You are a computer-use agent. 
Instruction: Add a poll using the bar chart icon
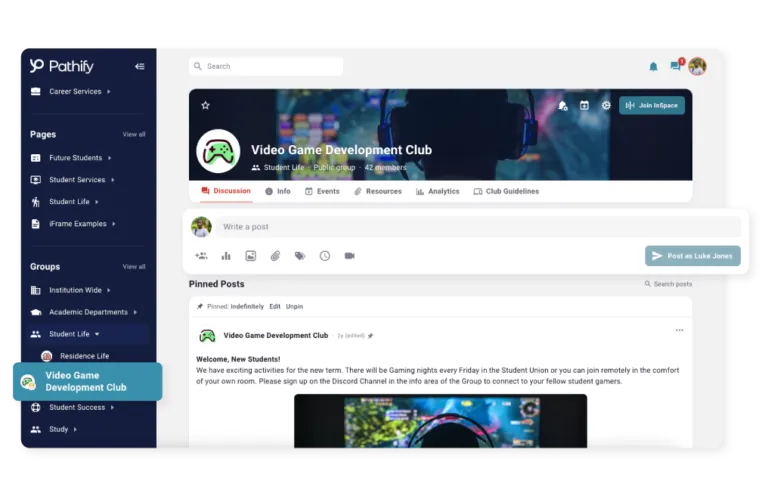coord(226,256)
